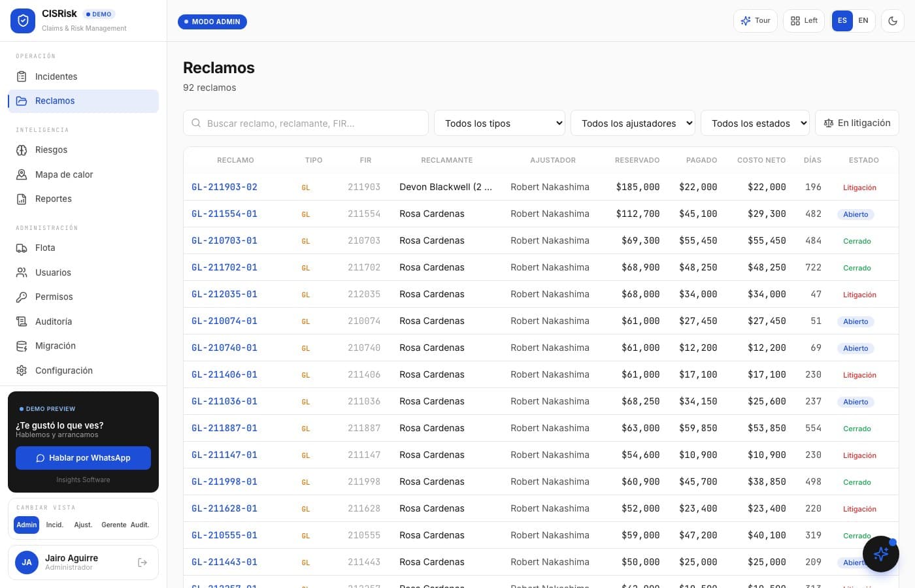Click the CISRisk shield logo icon

point(23,21)
